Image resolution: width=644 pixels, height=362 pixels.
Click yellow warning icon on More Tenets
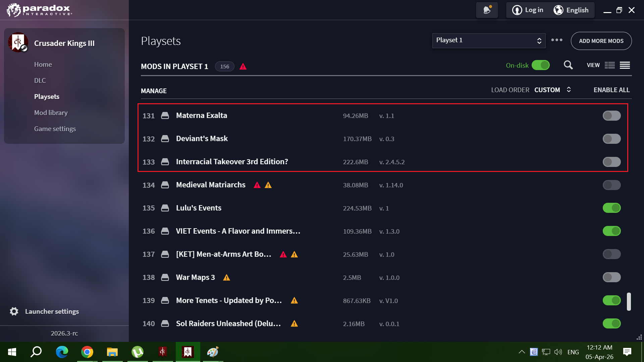click(294, 301)
